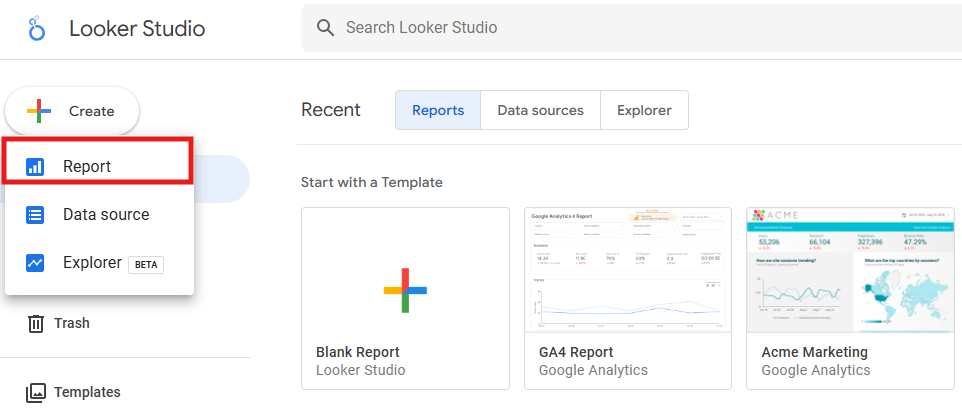962x417 pixels.
Task: Choose Data source in Create menu
Action: (x=105, y=215)
